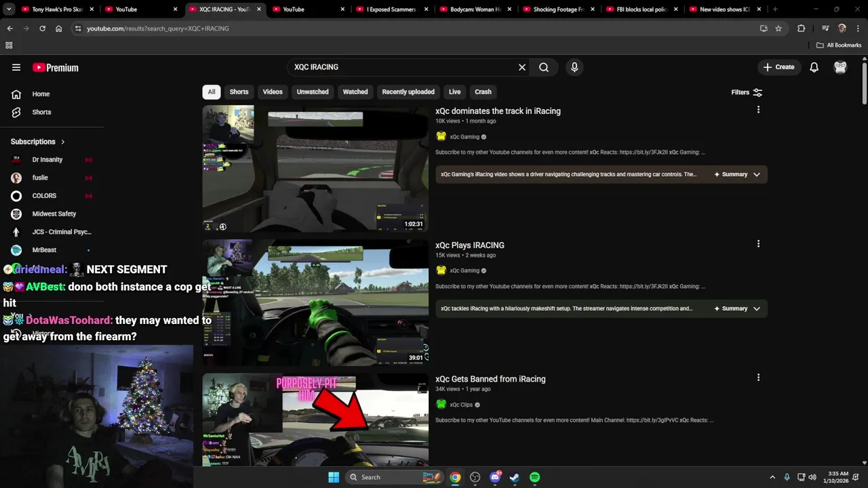The image size is (868, 488).
Task: Start voice search with the microphone
Action: 574,67
